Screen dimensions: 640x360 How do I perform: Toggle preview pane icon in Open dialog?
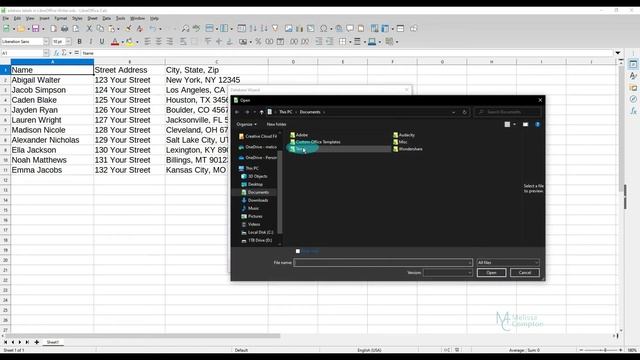click(x=525, y=124)
